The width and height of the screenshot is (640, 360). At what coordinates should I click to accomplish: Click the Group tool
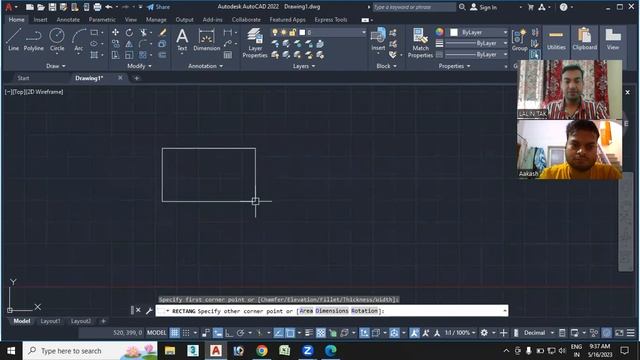[519, 40]
